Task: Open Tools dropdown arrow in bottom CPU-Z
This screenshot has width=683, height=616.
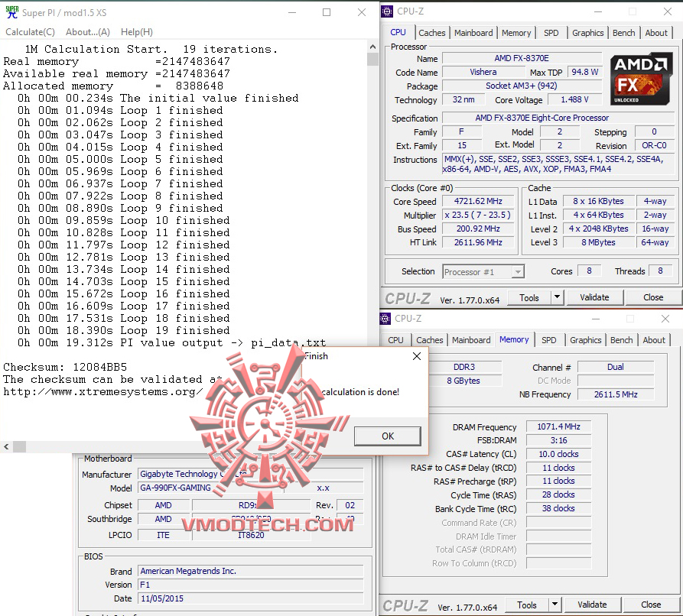Action: (555, 605)
